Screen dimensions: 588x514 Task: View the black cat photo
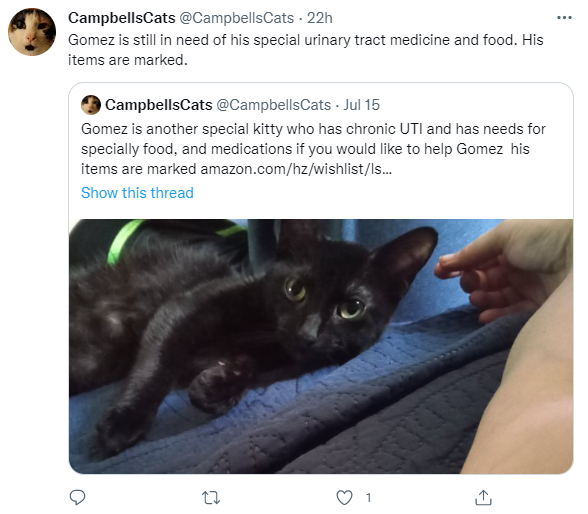click(x=321, y=346)
